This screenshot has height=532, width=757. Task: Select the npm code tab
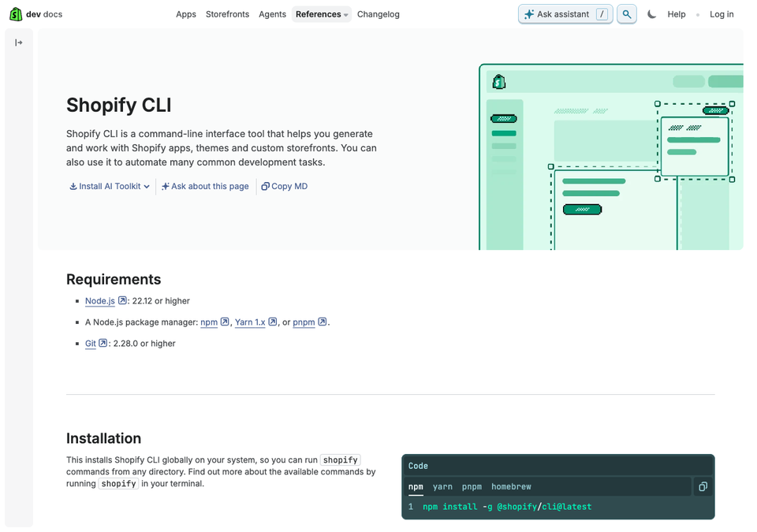coord(416,486)
